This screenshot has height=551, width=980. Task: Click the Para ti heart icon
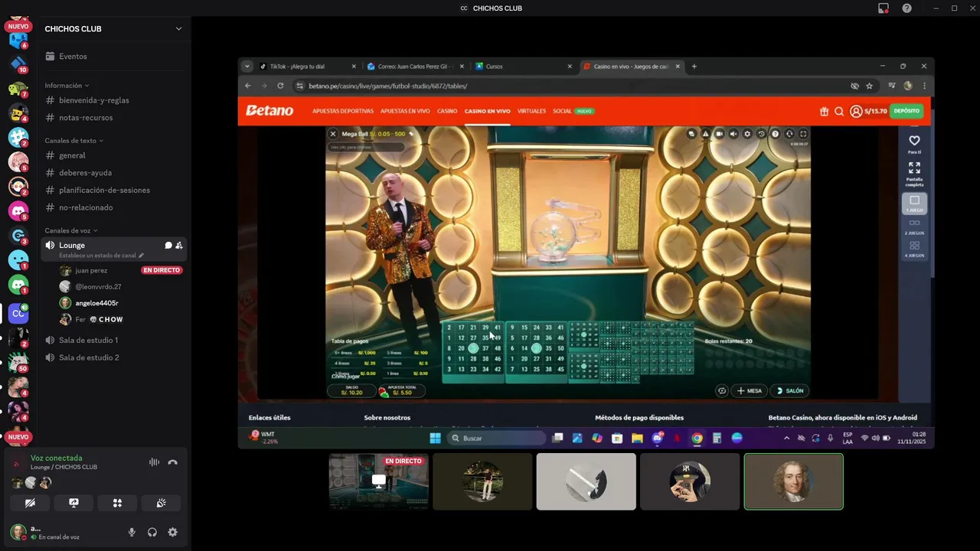click(x=914, y=143)
